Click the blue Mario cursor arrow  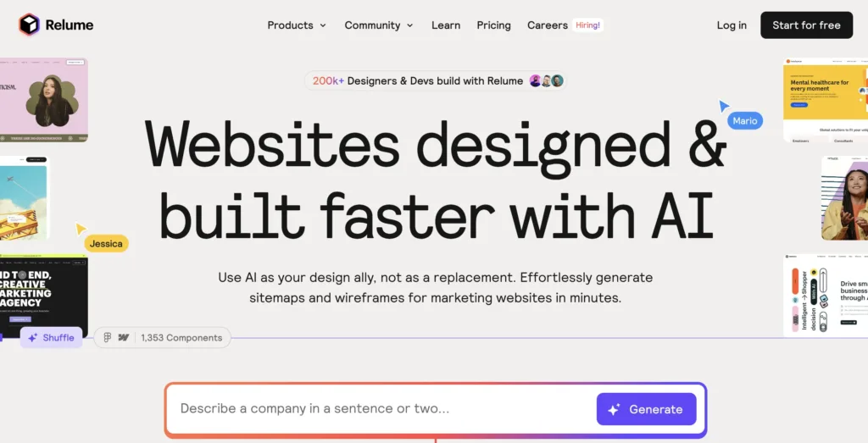tap(723, 106)
